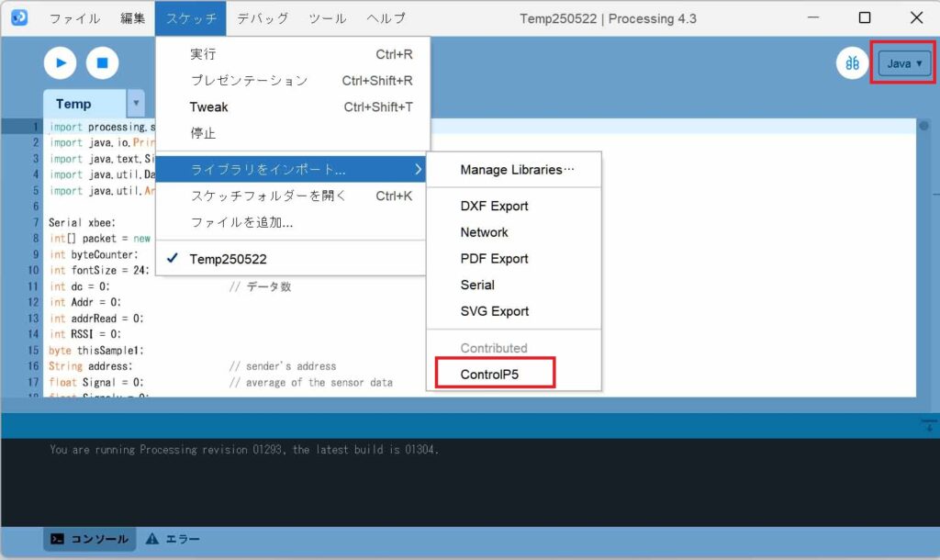Open the ツール menu
Viewport: 940px width, 560px height.
pos(328,18)
